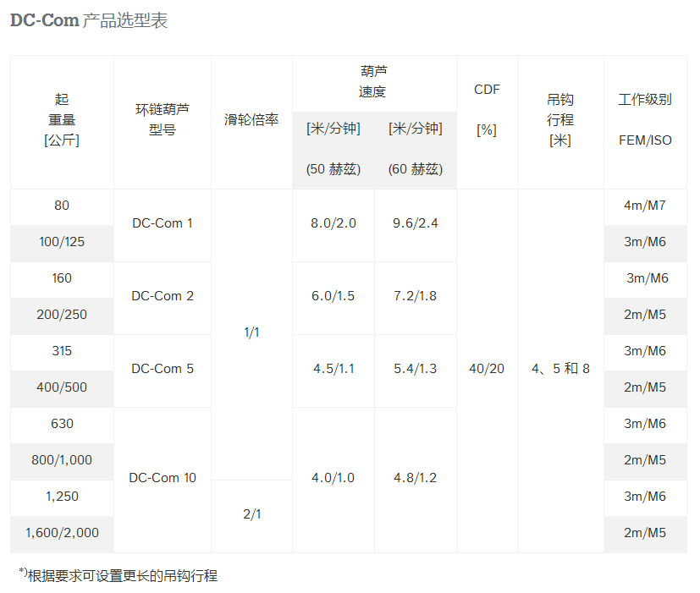Click speed value '4.5/1.1'
Viewport: 700px width, 593px height.
point(333,369)
